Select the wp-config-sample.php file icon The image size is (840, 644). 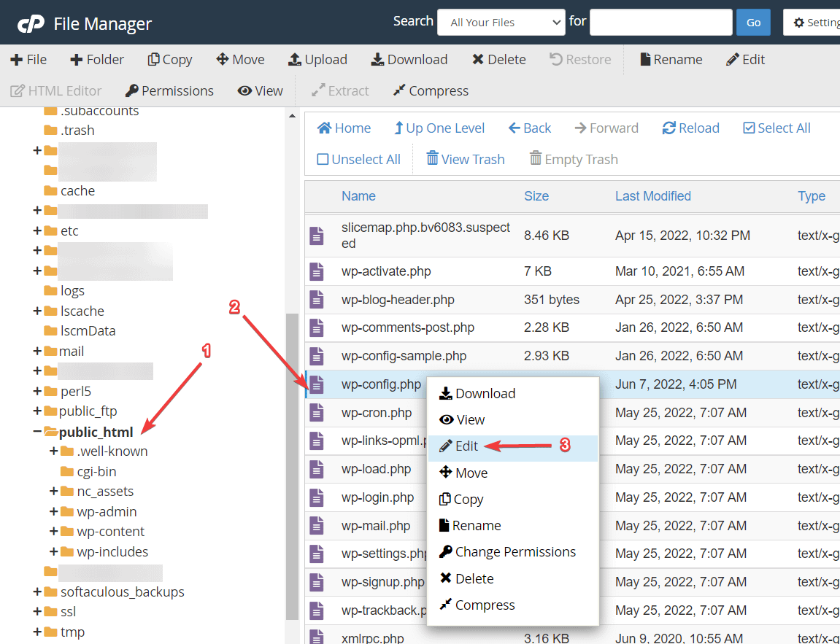tap(317, 356)
